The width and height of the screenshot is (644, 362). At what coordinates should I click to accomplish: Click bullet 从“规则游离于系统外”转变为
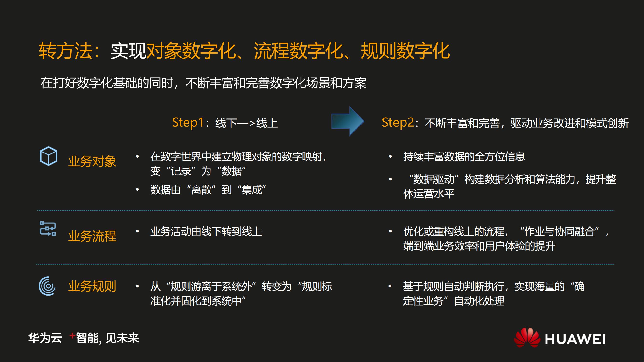point(241,294)
